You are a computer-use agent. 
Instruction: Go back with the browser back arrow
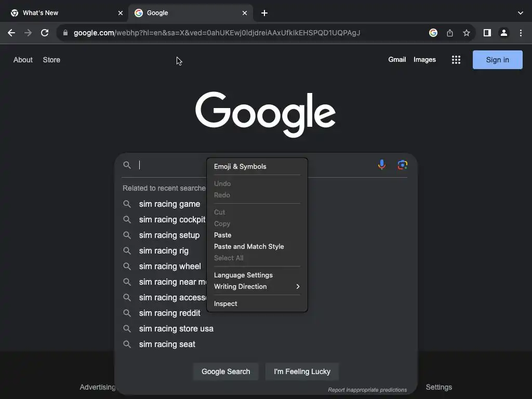tap(11, 33)
